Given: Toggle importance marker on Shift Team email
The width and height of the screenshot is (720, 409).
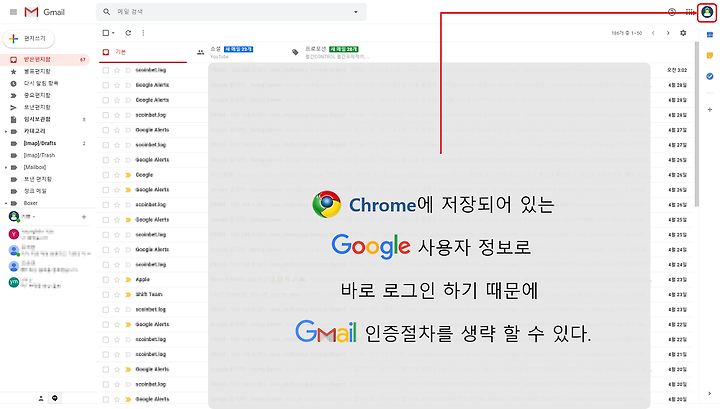Looking at the screenshot, I should [128, 294].
